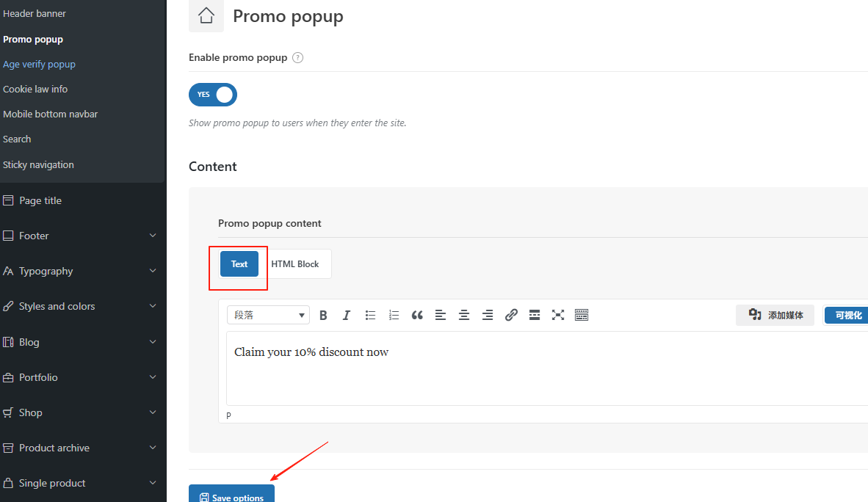
Task: Add a blockquote to content
Action: click(417, 315)
